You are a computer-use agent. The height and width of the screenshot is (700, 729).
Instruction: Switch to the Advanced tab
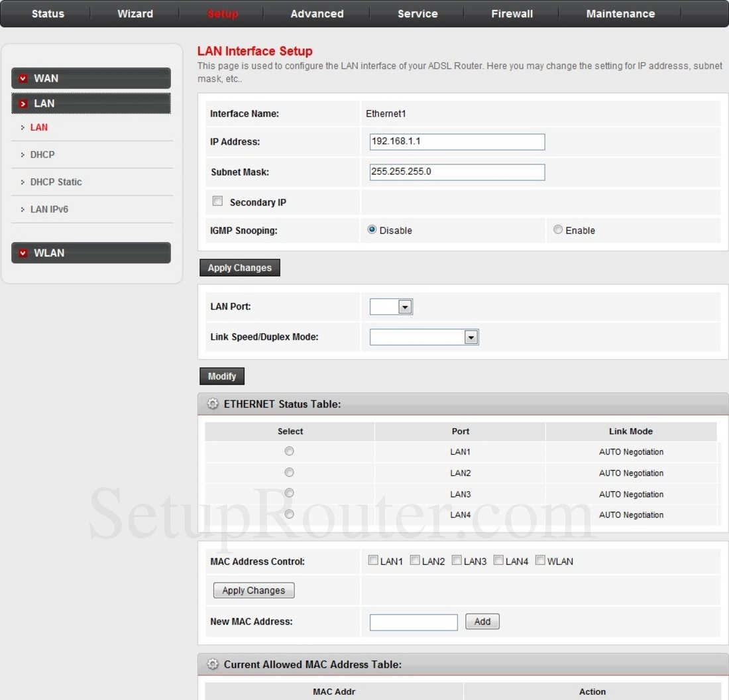316,13
